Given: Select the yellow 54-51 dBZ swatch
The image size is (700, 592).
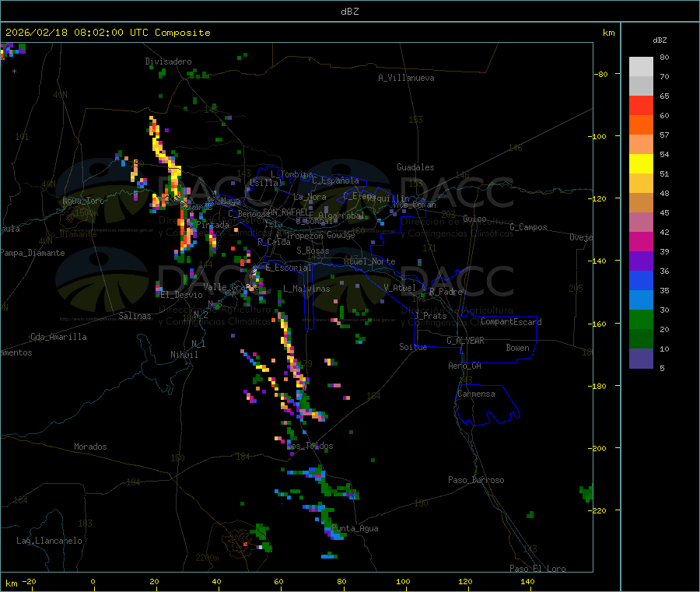Looking at the screenshot, I should click(x=641, y=164).
